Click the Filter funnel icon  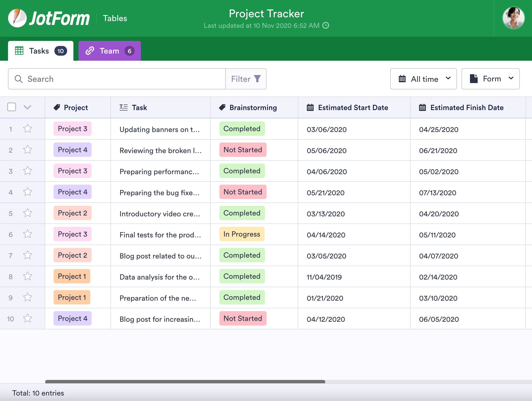pos(257,79)
